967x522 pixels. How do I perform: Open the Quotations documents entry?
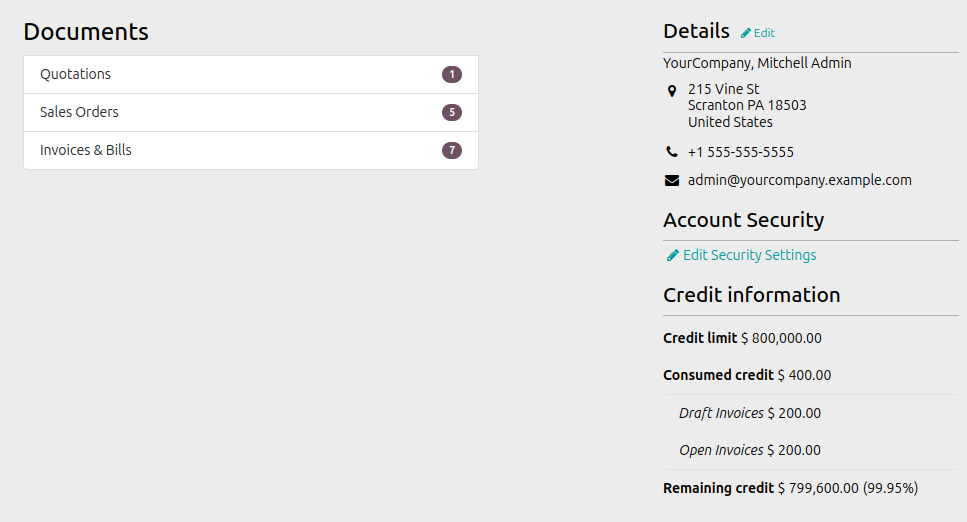coord(251,75)
